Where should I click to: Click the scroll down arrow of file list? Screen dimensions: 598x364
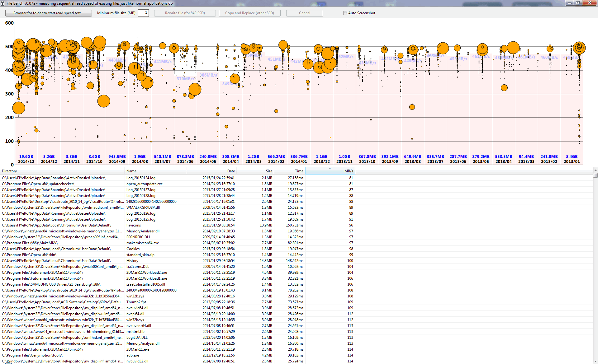click(595, 361)
